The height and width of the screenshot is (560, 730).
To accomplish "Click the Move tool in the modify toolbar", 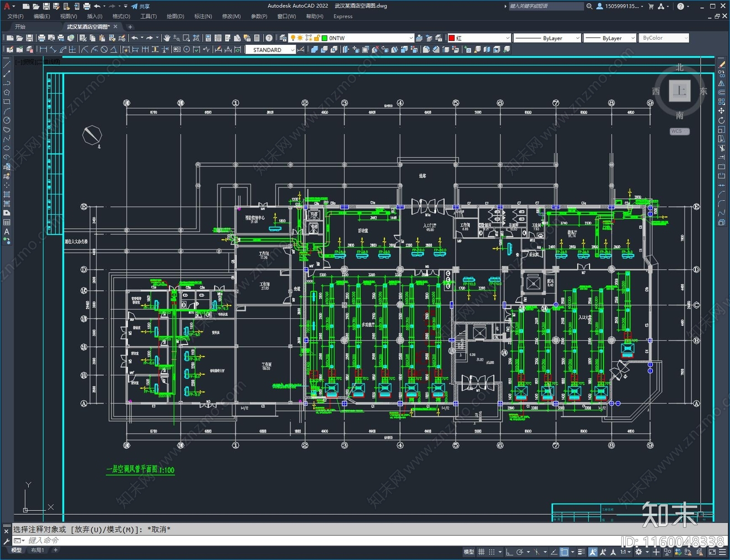I will point(721,111).
